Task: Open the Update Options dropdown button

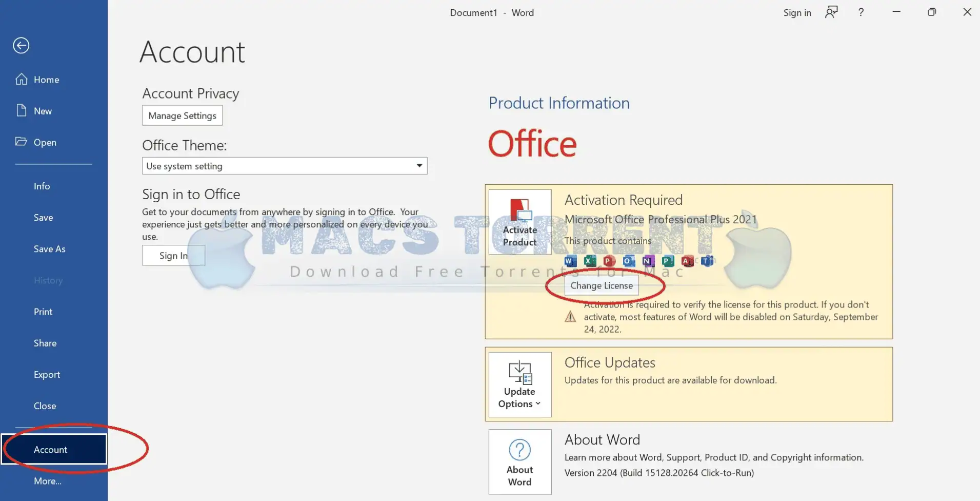Action: (x=520, y=384)
